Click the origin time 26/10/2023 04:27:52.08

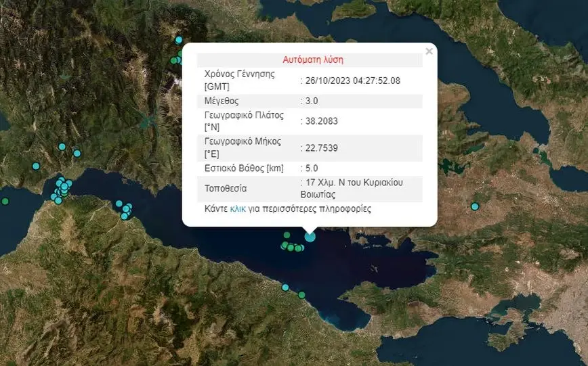click(x=352, y=80)
